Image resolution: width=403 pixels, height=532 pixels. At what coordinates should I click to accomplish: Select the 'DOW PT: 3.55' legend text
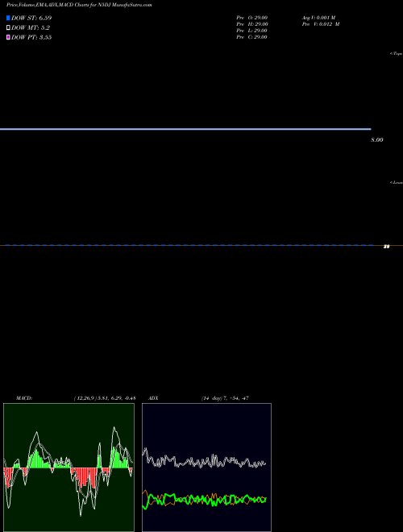[31, 37]
